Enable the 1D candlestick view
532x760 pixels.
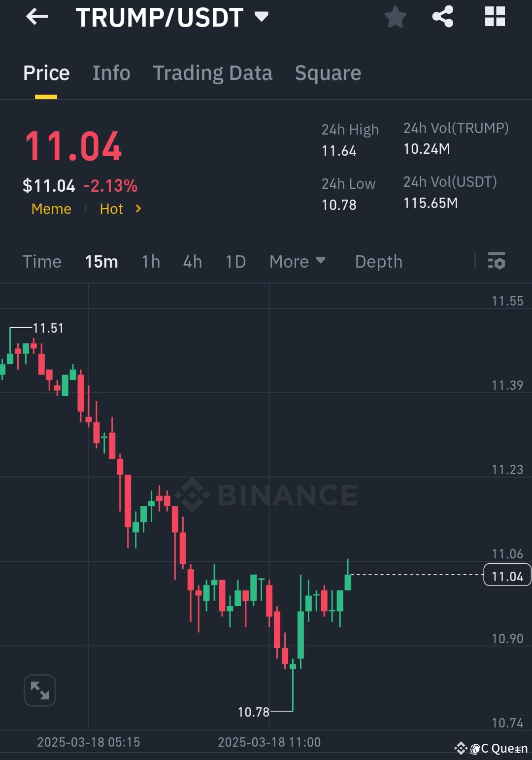tap(235, 262)
